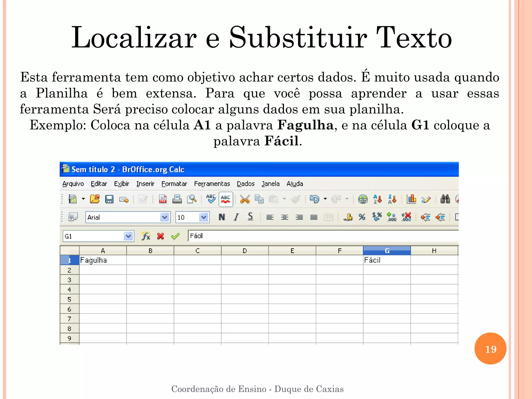
Task: Show draw functions pencil icon
Action: (426, 199)
